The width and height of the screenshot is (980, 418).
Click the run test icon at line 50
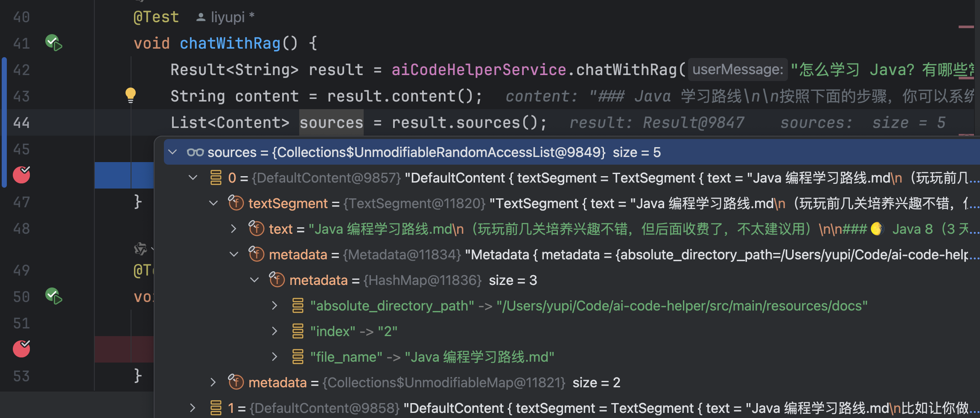(x=54, y=296)
